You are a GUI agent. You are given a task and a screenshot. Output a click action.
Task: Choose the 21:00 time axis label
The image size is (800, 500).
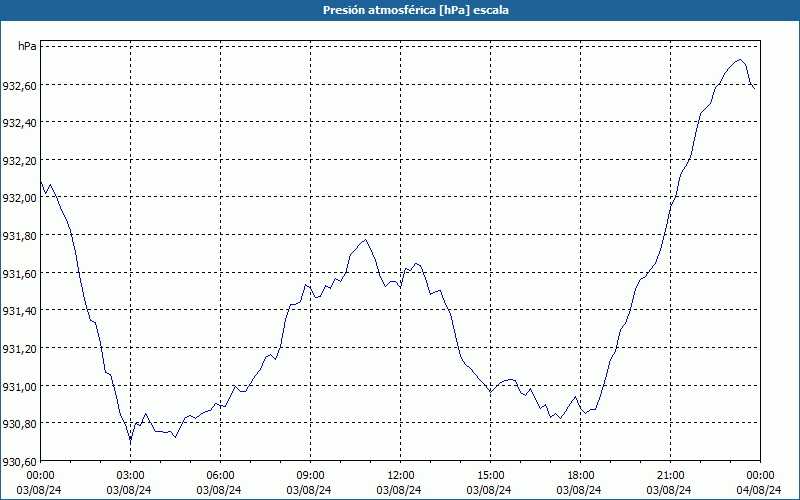click(670, 476)
